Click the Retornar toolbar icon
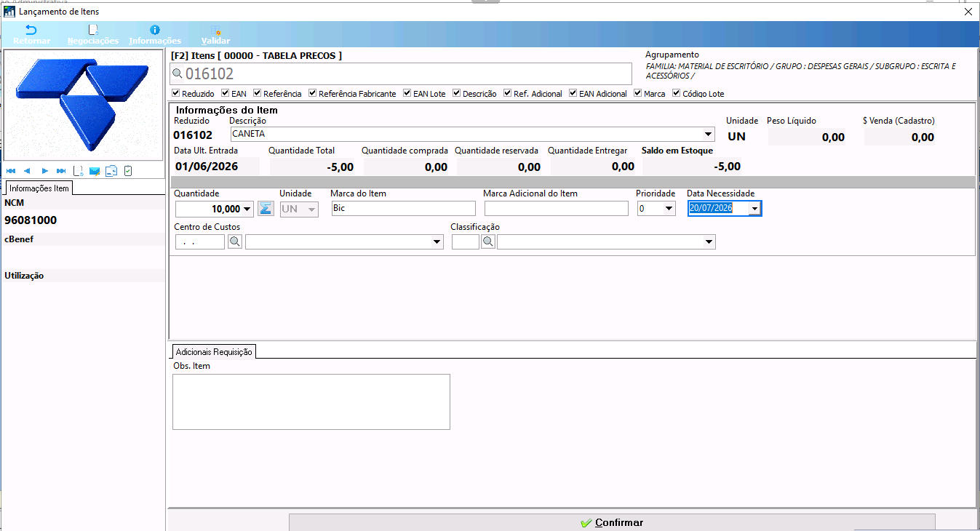Image resolution: width=980 pixels, height=531 pixels. coord(31,34)
